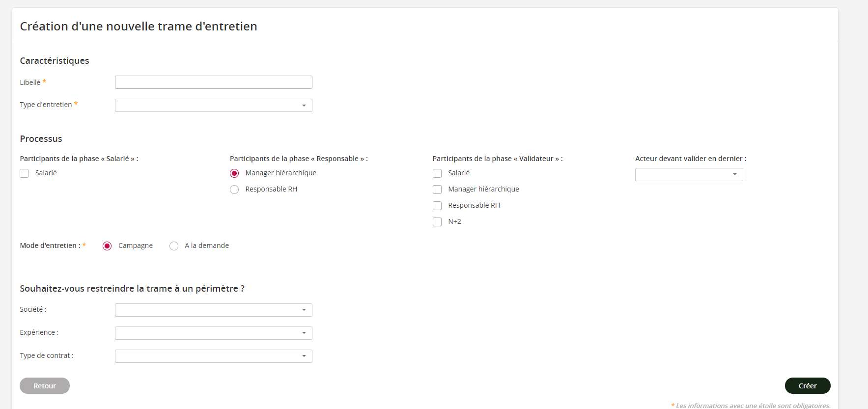The image size is (868, 409).
Task: Click the Libellé text input field
Action: click(x=213, y=82)
